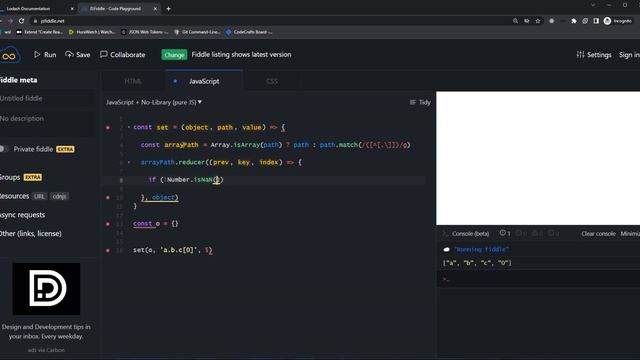Collapse the set function fold arrow
Screen dimensions: 640x360
point(129,127)
